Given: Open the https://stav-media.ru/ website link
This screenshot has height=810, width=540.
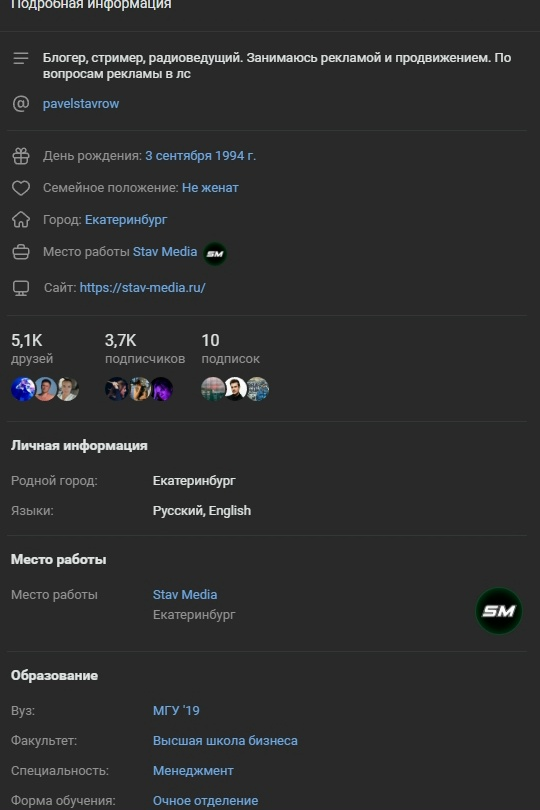Looking at the screenshot, I should click(x=143, y=287).
